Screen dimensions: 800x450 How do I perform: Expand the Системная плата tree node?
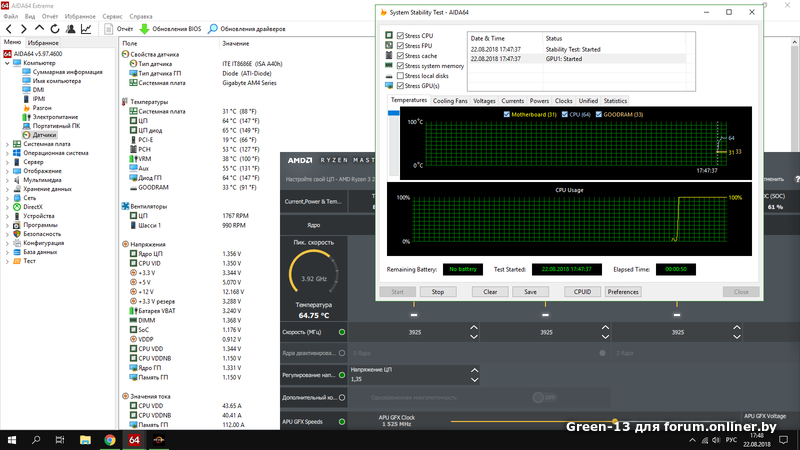pos(6,144)
